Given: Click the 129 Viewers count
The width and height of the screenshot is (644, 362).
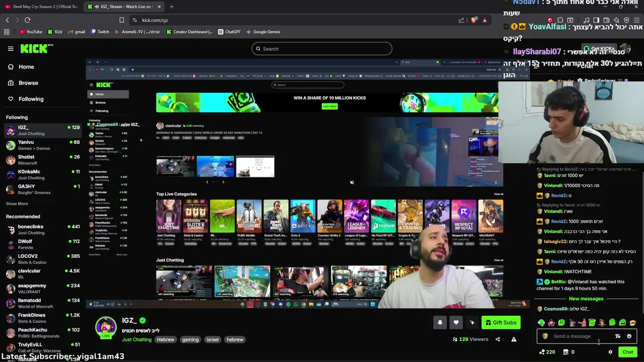Looking at the screenshot, I should (470, 339).
